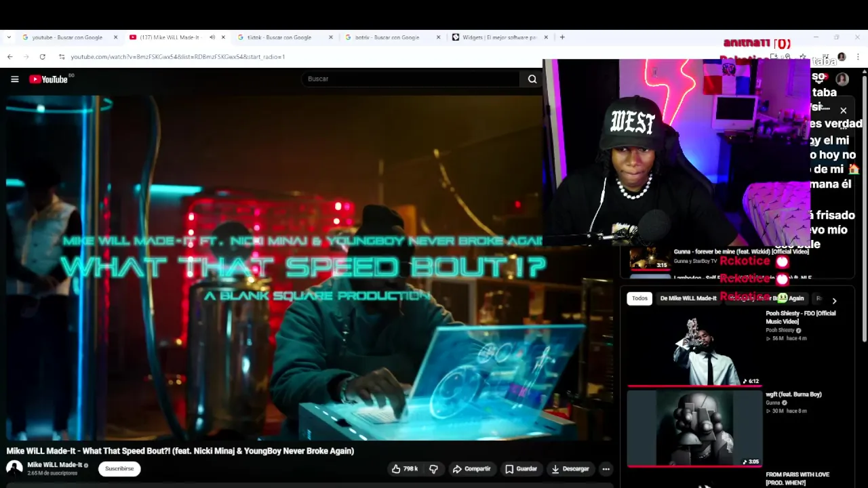Share the video via Compartir

[x=471, y=469]
